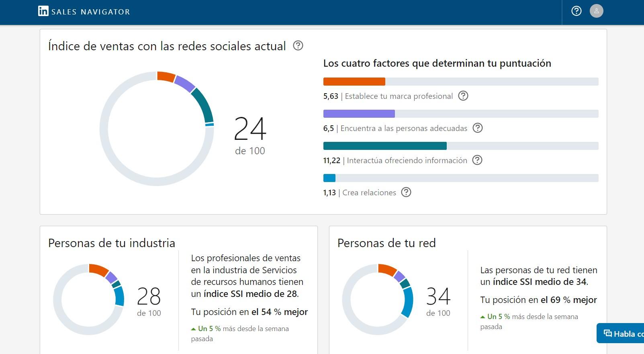Click the orange marca profesional progress bar
644x354 pixels.
[461, 82]
